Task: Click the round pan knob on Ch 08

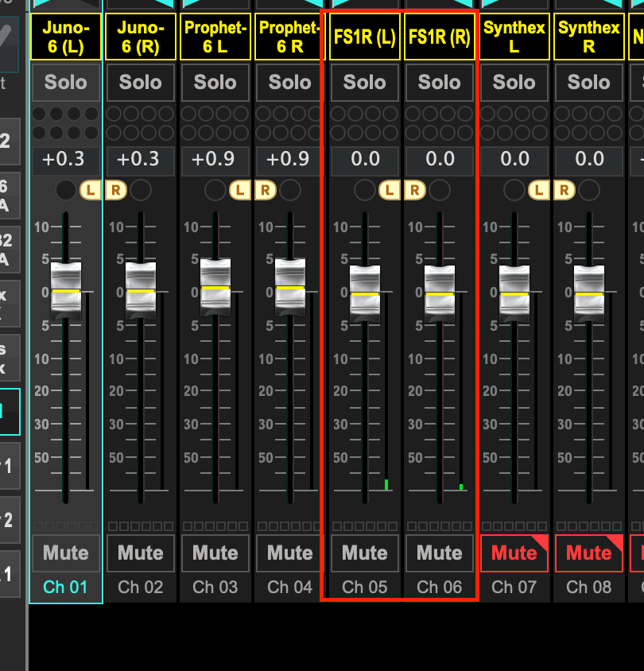Action: 589,190
